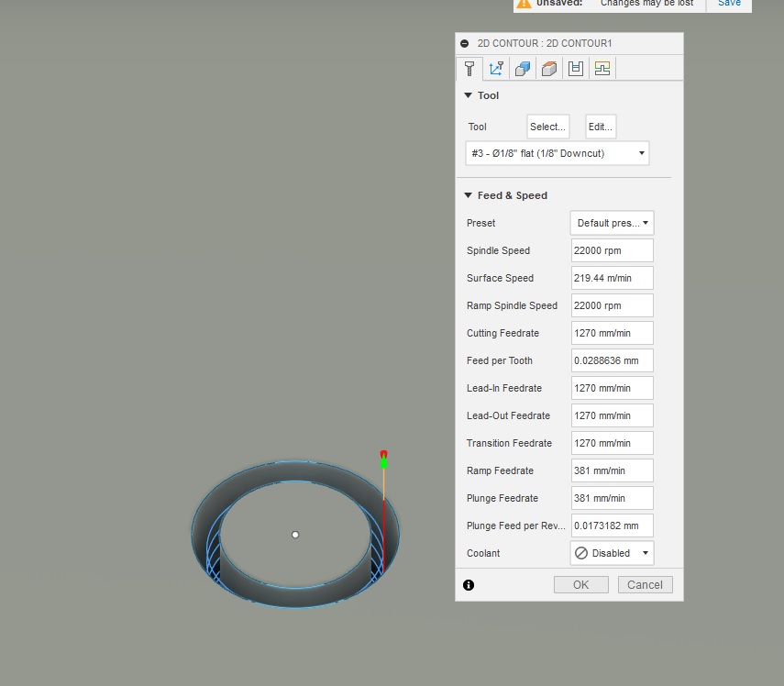Switch to the Heights tab (orange-top cube)
The image size is (784, 686).
pyautogui.click(x=549, y=69)
